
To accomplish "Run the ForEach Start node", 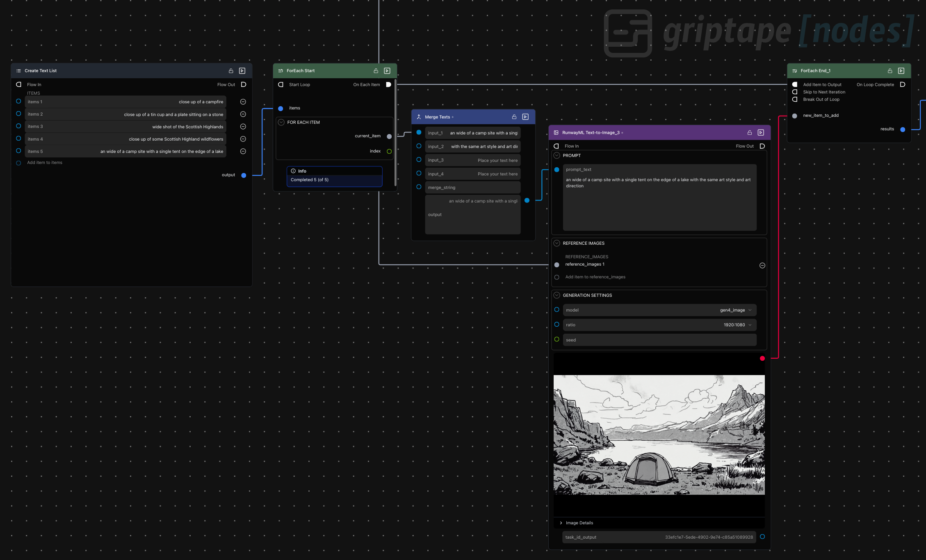I will coord(387,71).
